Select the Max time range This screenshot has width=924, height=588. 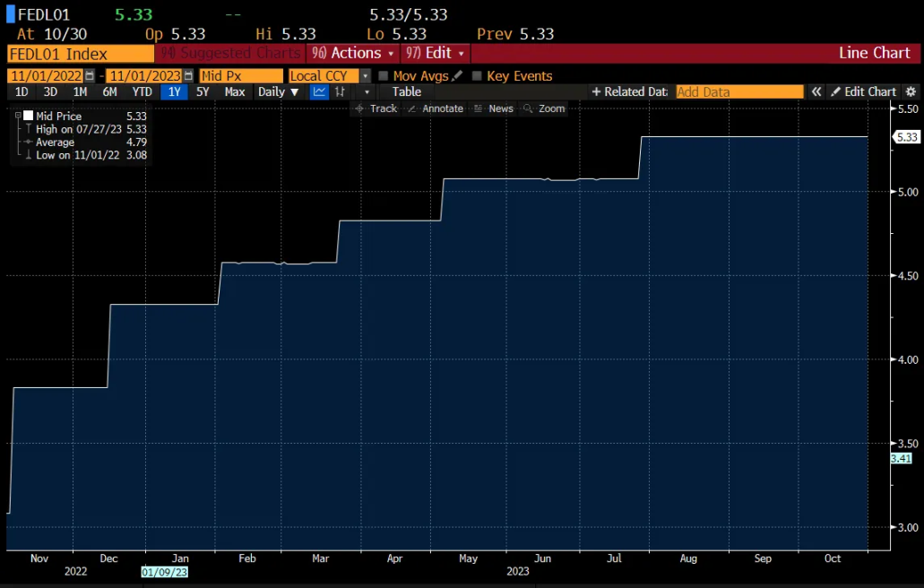(235, 91)
